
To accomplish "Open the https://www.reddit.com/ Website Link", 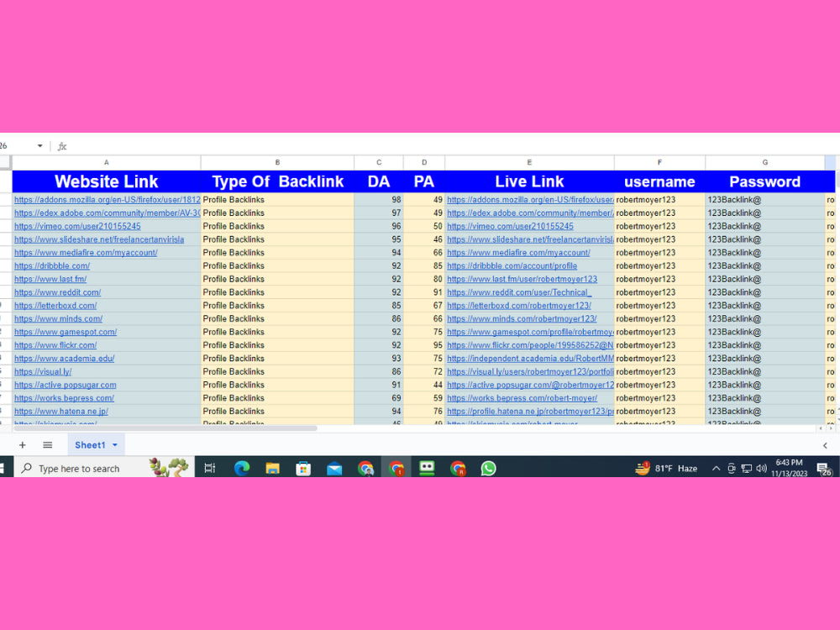I will pos(57,292).
